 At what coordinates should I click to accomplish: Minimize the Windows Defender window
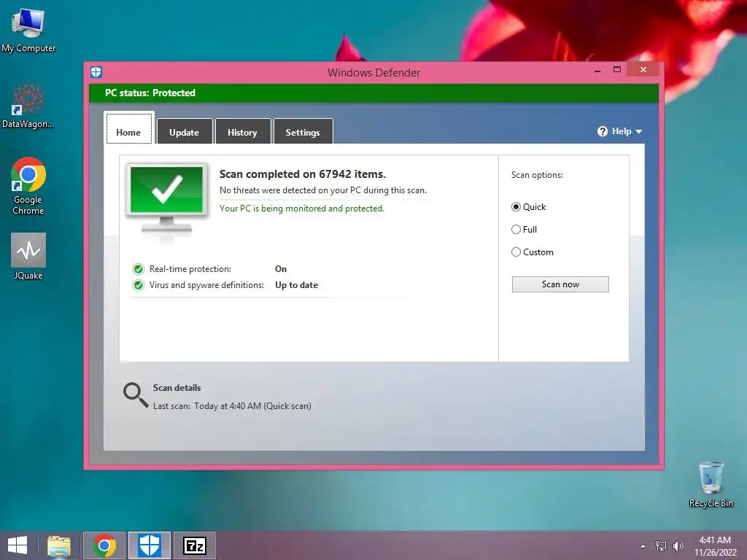(x=597, y=70)
